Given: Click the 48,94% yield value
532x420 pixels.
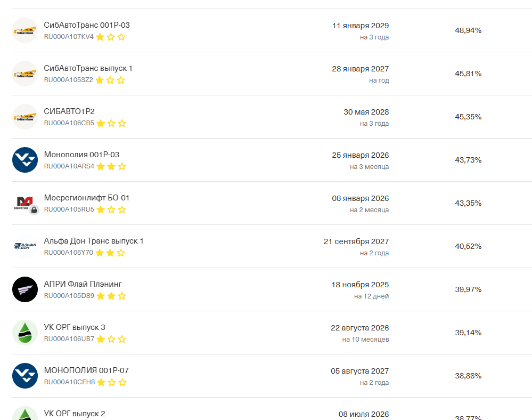Looking at the screenshot, I should 468,31.
